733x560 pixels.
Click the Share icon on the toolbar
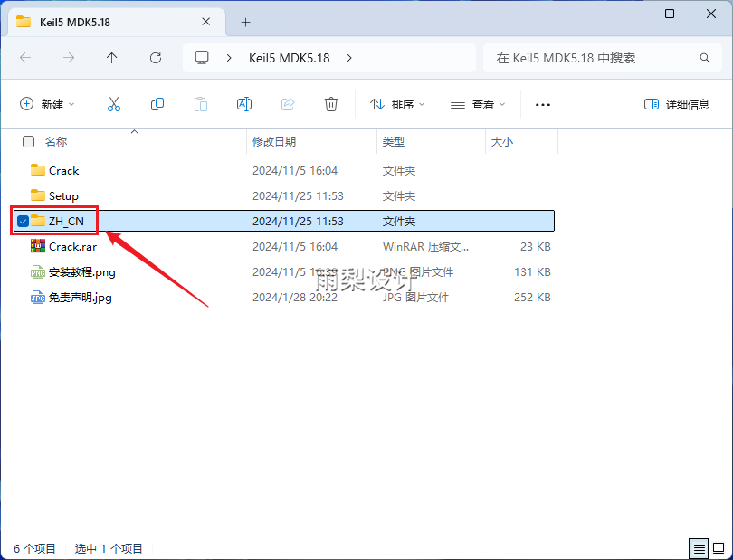287,104
